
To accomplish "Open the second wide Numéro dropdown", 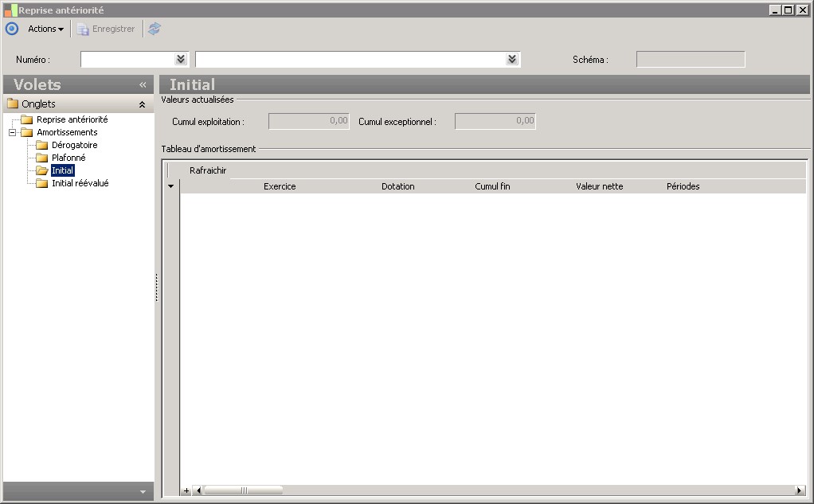I will (x=512, y=59).
